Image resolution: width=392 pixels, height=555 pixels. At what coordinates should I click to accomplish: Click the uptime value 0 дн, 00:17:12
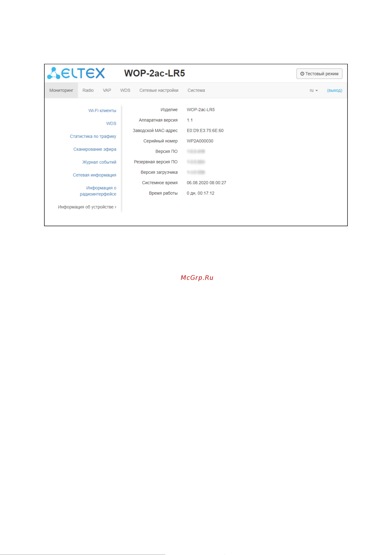[200, 193]
